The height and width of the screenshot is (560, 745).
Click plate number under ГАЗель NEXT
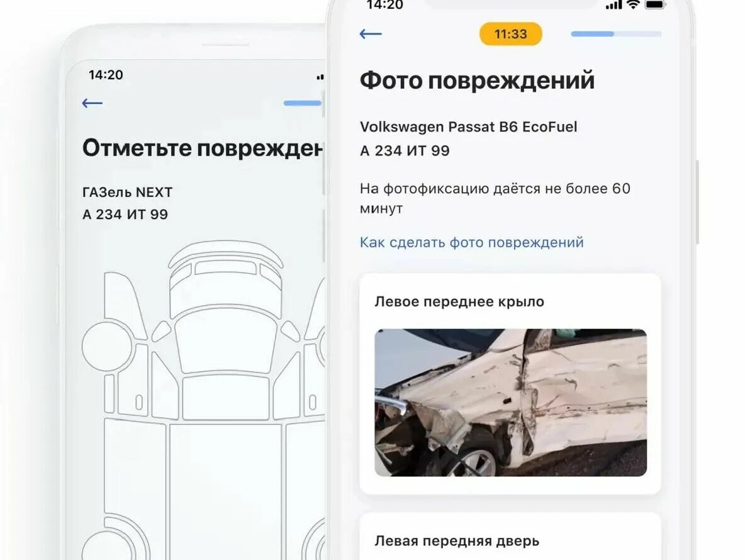125,214
